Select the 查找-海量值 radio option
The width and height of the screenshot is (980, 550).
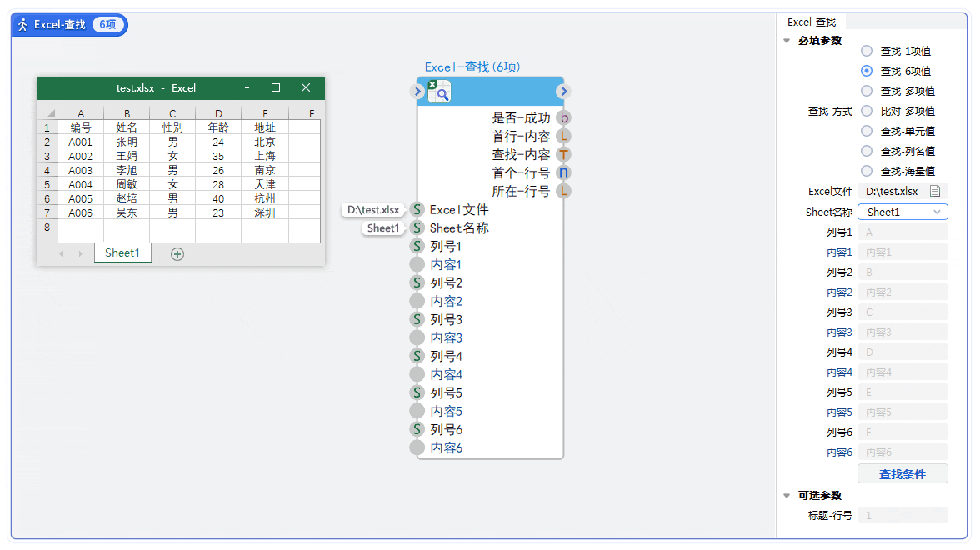click(867, 172)
